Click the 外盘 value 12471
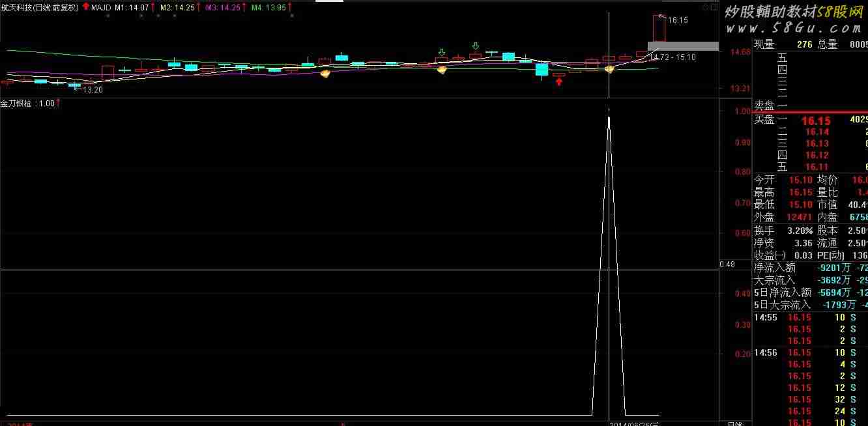868x426 pixels. tap(799, 218)
